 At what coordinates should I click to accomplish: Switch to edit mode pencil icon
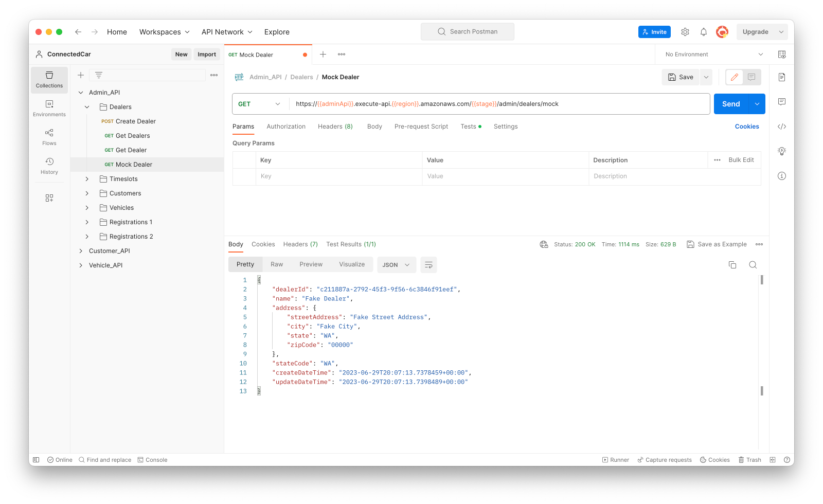735,77
